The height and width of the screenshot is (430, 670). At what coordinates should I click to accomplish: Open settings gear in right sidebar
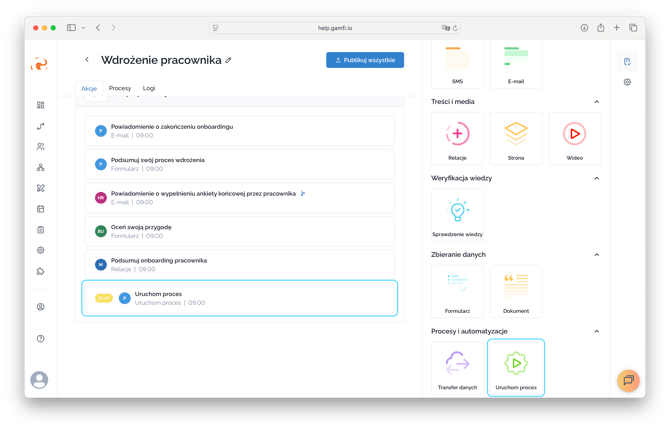pos(627,82)
